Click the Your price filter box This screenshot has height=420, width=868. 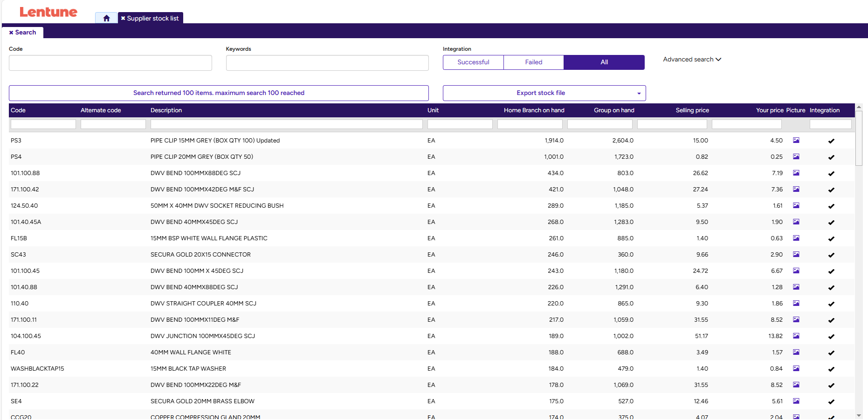point(747,124)
